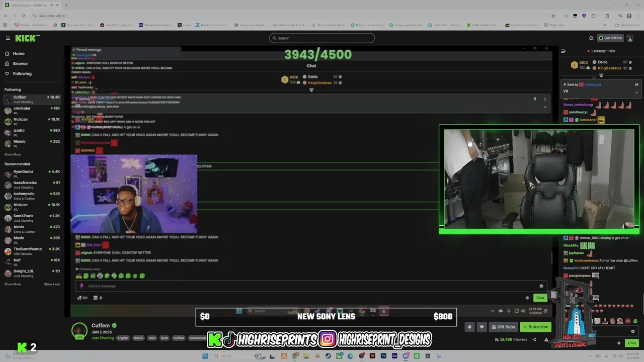The image size is (644, 362).
Task: Open Alexis recommended channel
Action: click(x=32, y=229)
